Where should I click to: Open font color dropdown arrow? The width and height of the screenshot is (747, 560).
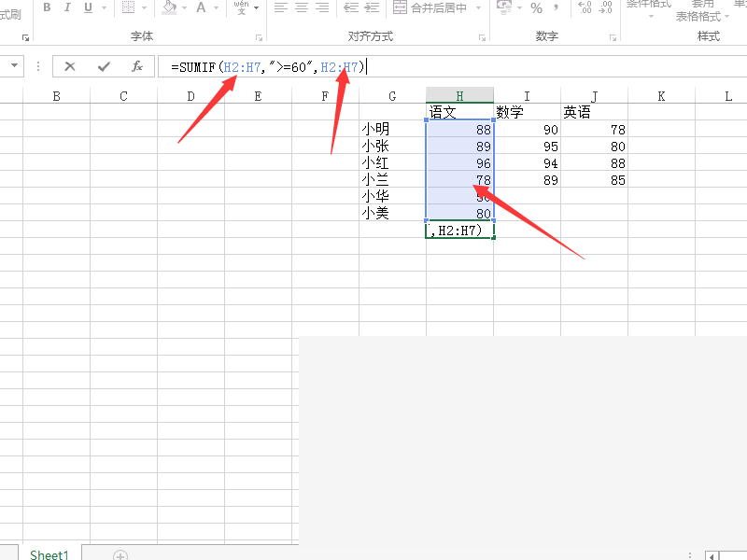click(x=216, y=8)
